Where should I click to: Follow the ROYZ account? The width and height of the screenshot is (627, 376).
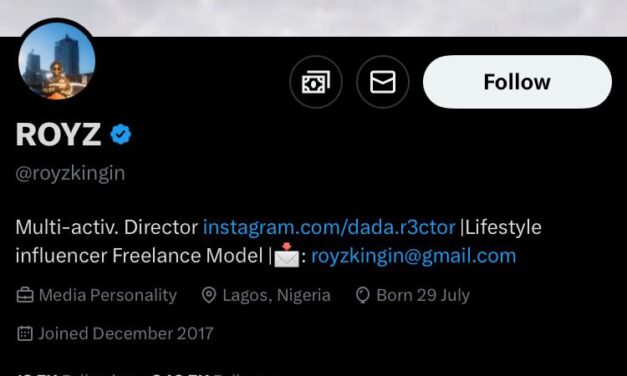click(x=517, y=82)
